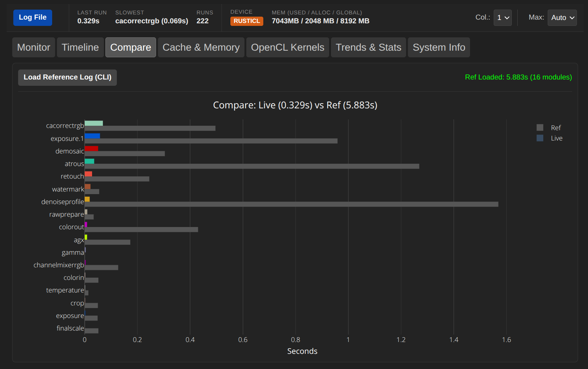The width and height of the screenshot is (588, 369).
Task: Open the Col. dropdown
Action: [x=503, y=18]
